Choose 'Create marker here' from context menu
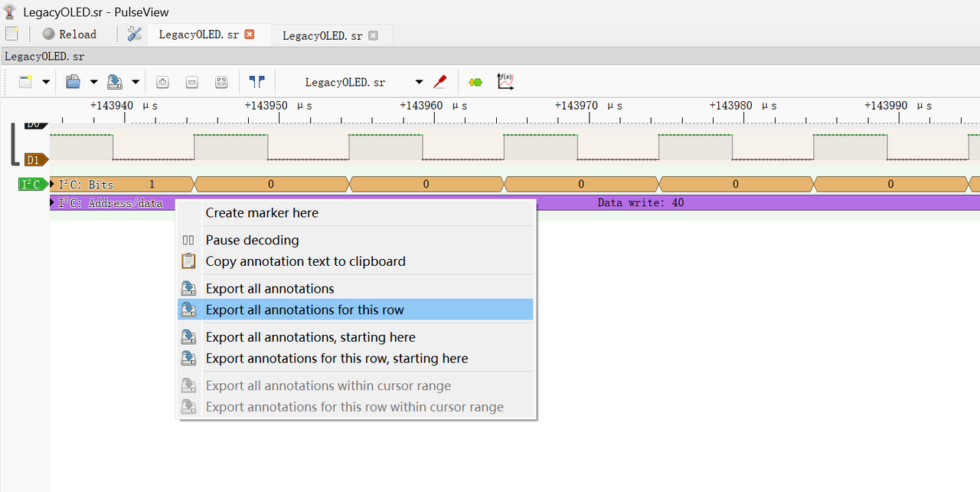The height and width of the screenshot is (492, 980). coord(262,213)
